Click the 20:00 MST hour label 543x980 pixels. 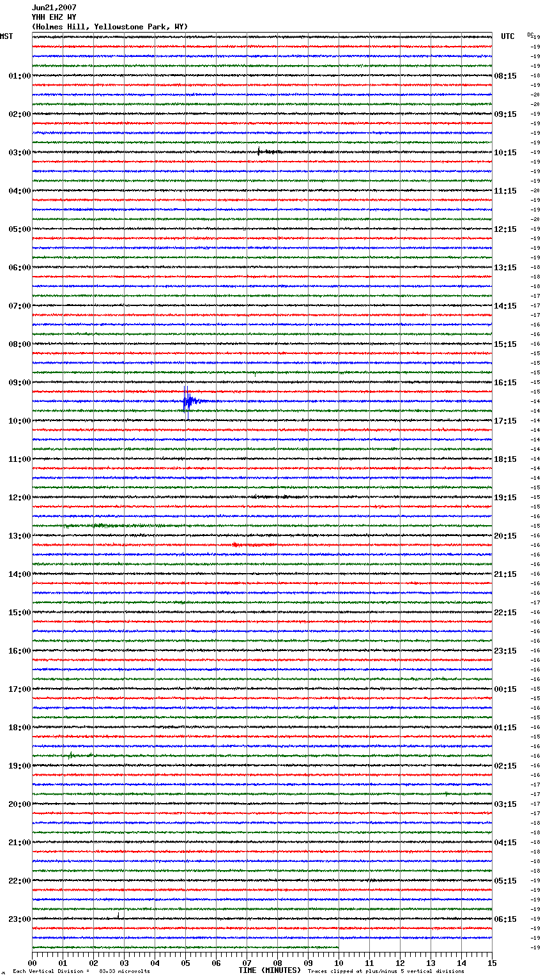pyautogui.click(x=19, y=804)
